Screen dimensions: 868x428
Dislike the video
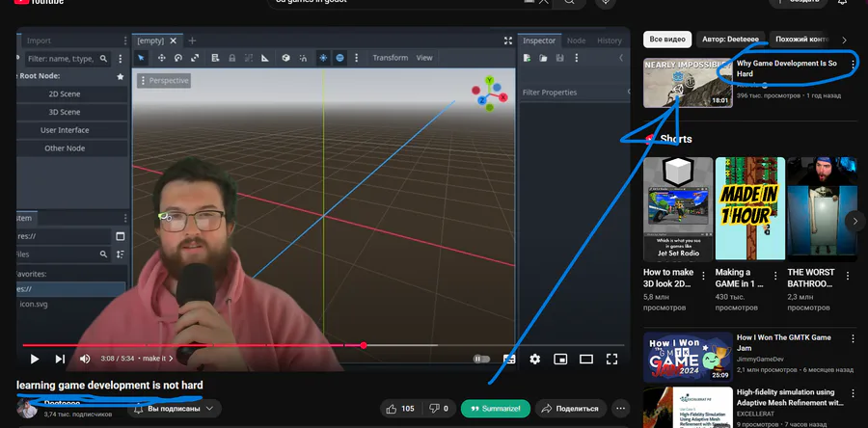point(439,409)
